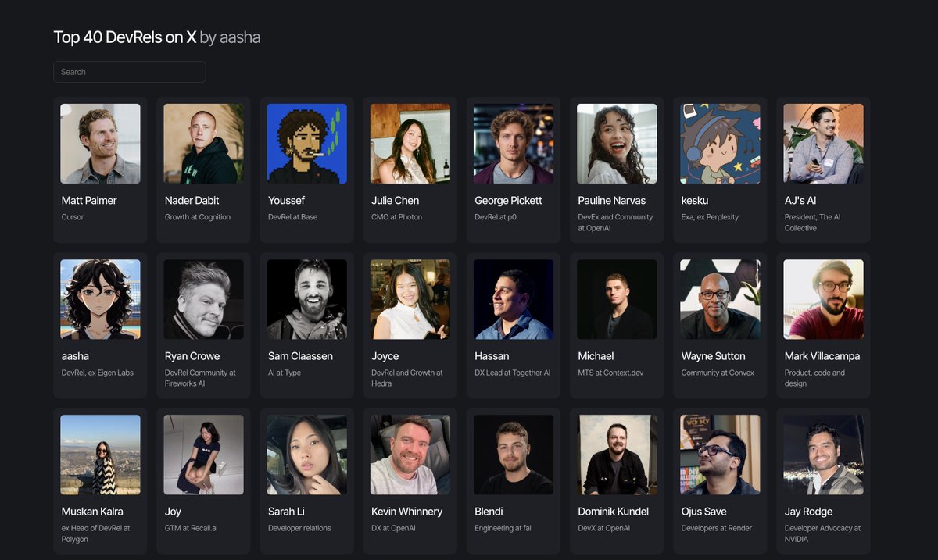The image size is (938, 560).
Task: Select Jay Rodge's profile photo
Action: [x=823, y=455]
